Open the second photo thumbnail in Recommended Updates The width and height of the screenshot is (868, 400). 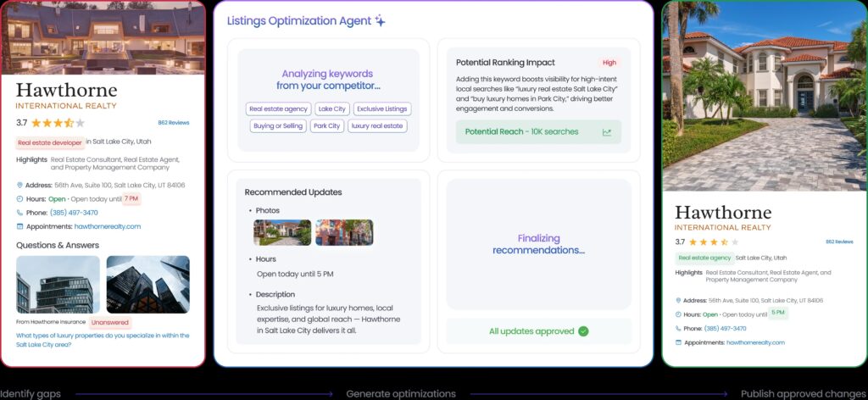[x=344, y=232]
